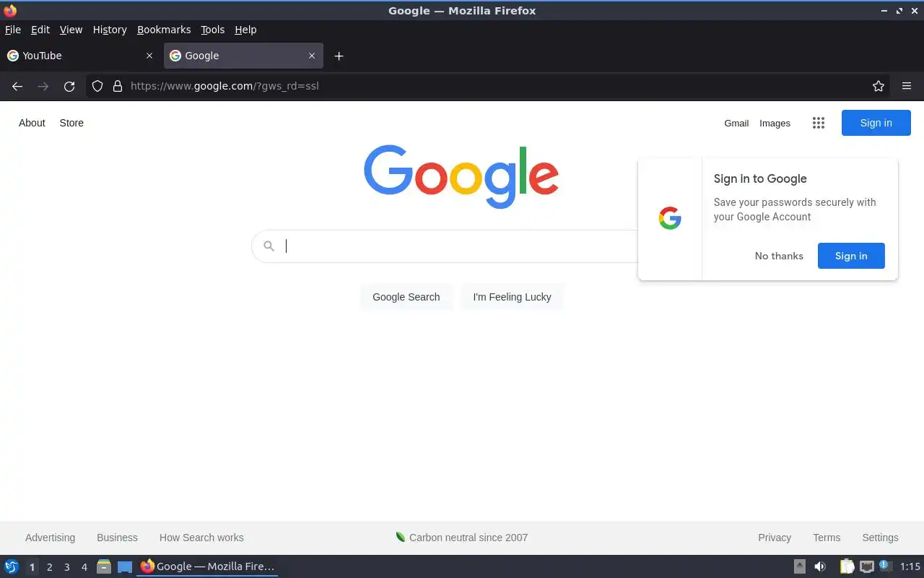Click Sign in inside the popup
Viewport: 924px width, 578px height.
[x=851, y=256]
